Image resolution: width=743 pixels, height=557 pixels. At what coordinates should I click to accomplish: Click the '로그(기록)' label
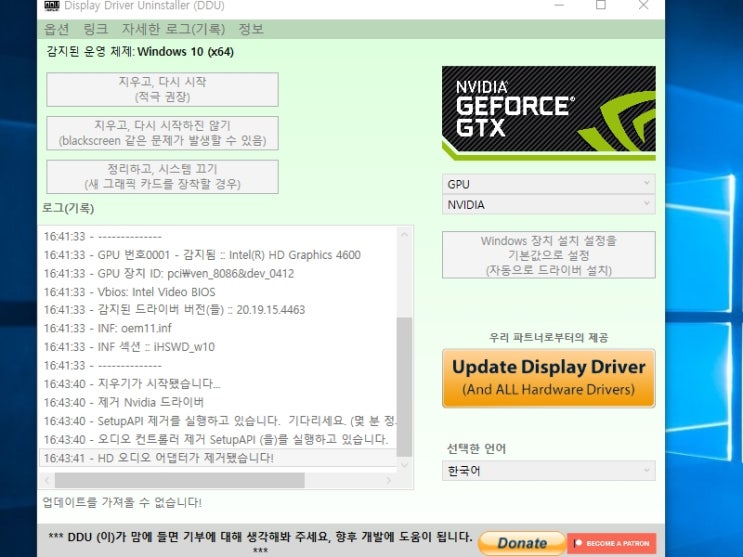[68, 208]
